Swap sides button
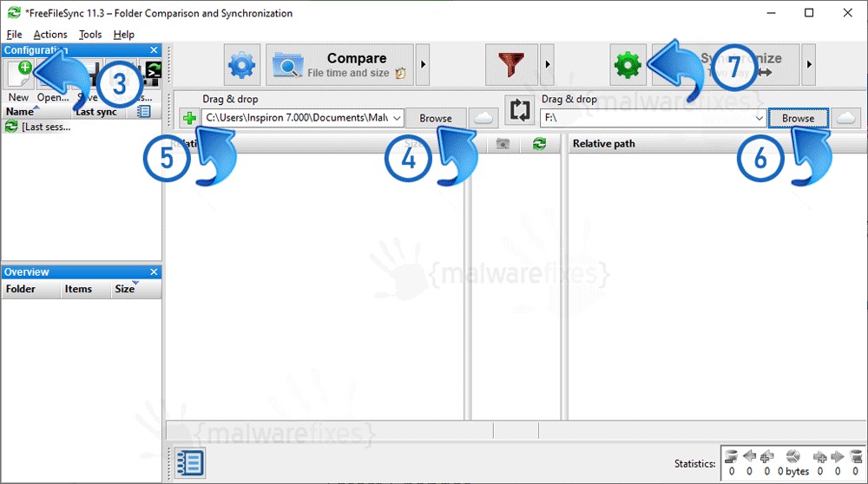The height and width of the screenshot is (484, 868). point(519,109)
